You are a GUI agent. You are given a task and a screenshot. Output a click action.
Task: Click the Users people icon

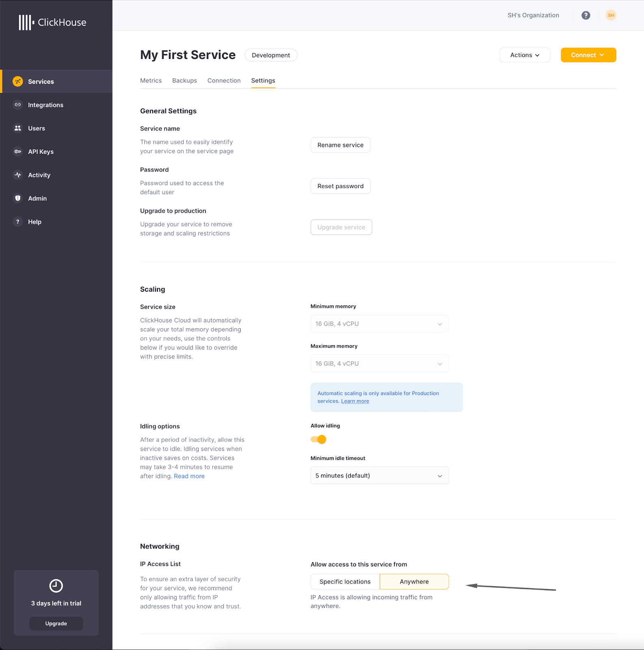click(x=18, y=128)
